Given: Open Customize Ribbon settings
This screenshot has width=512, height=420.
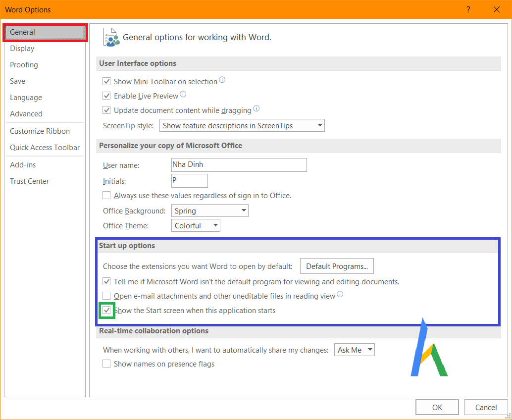Looking at the screenshot, I should click(45, 131).
